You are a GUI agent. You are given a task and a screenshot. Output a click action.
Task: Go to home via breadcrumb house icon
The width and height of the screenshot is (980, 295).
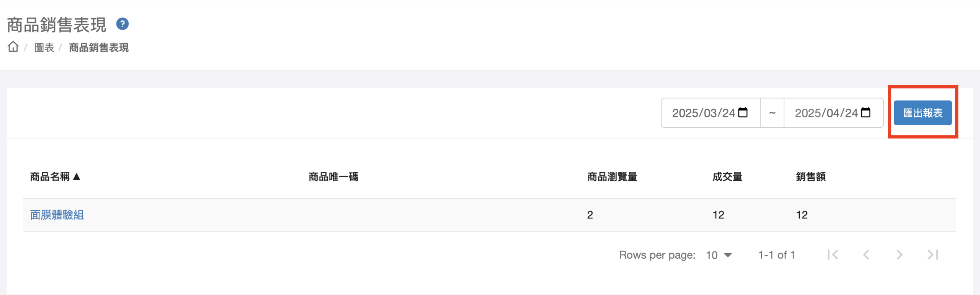[x=13, y=47]
